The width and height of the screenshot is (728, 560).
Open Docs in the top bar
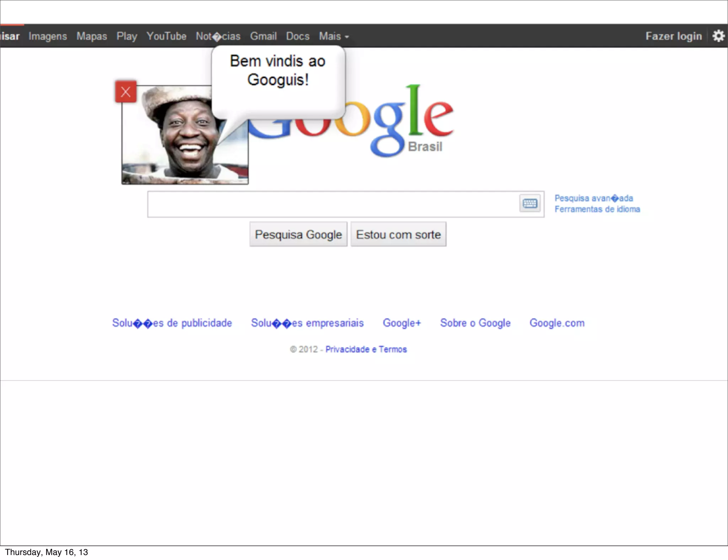point(298,36)
